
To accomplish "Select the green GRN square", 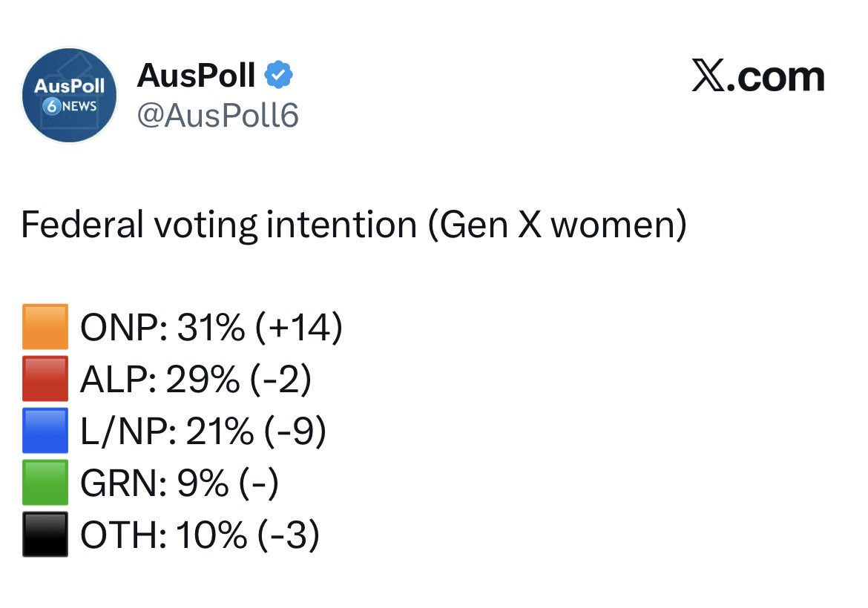I will 45,483.
